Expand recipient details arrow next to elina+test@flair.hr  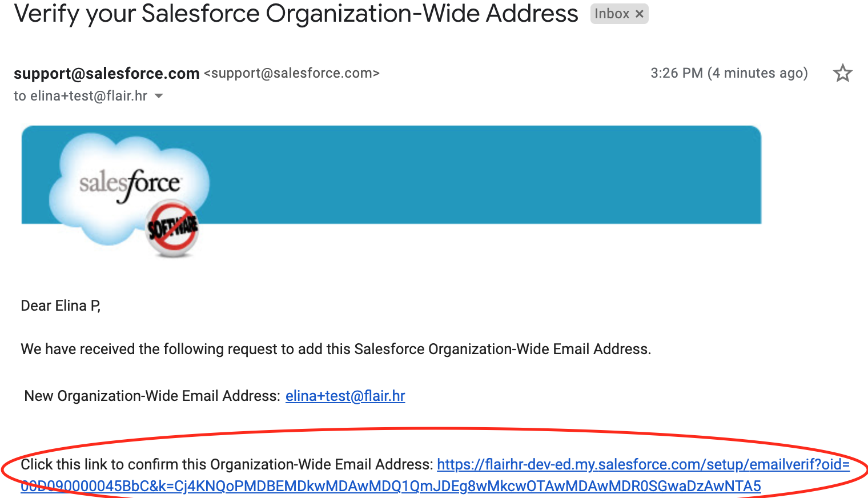159,96
